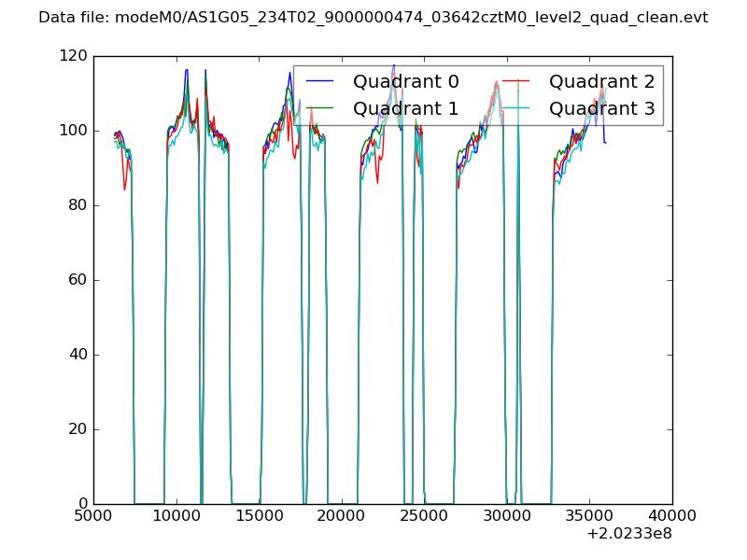Select the green Quadrant 1 legend line
The height and width of the screenshot is (560, 747).
320,108
